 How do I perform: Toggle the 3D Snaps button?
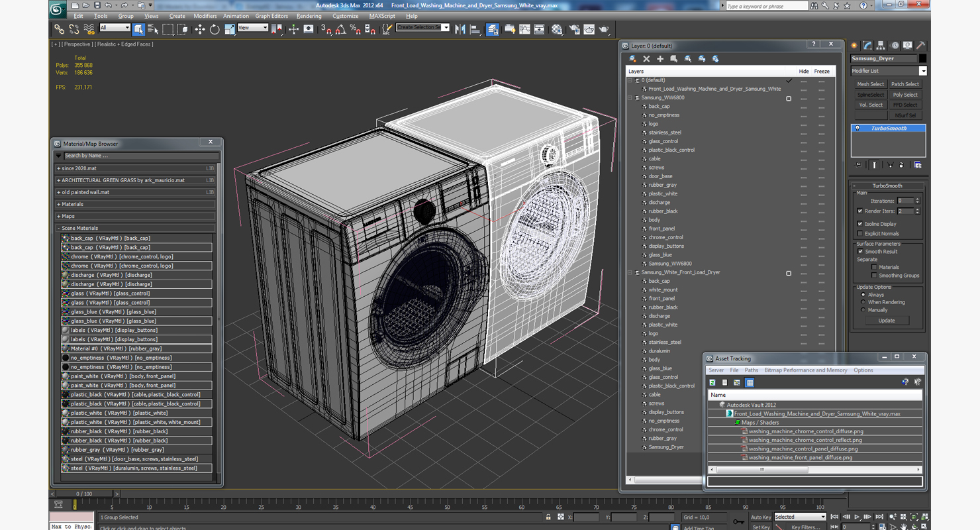pos(326,29)
